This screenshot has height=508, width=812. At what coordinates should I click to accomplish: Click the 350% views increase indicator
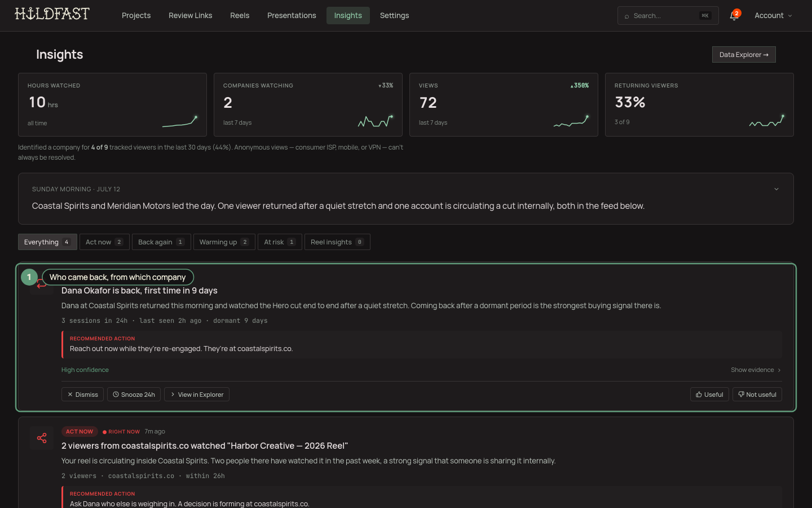pos(579,86)
